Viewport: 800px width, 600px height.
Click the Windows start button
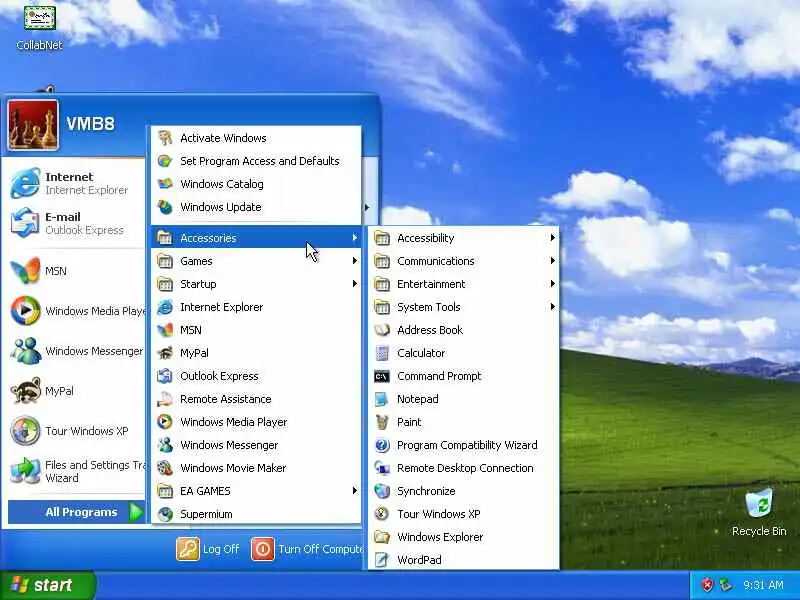47,585
